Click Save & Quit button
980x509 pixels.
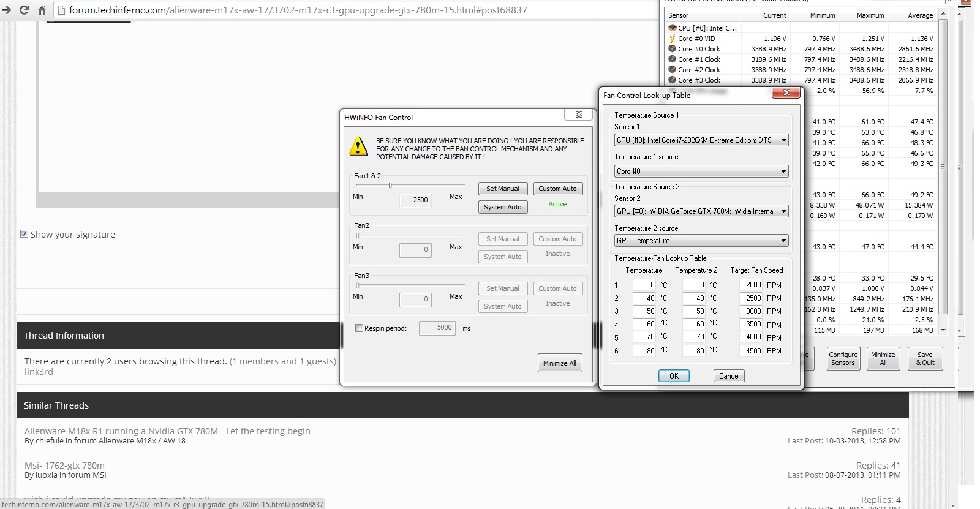[925, 359]
